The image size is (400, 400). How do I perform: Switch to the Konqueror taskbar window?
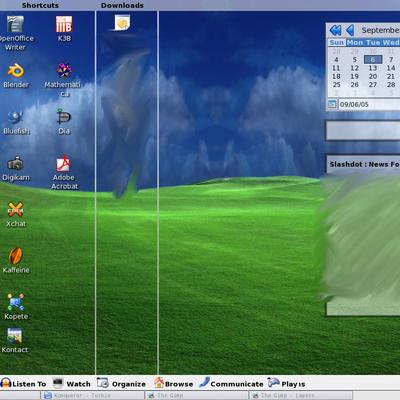pos(93,396)
